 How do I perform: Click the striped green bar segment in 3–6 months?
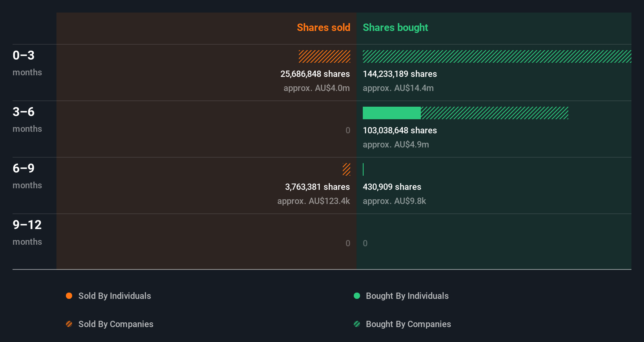(495, 113)
